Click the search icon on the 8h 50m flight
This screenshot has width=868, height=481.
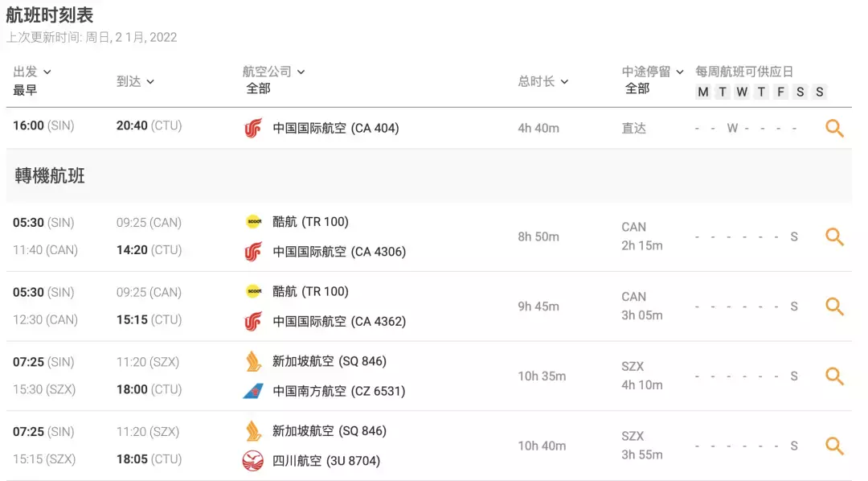835,236
